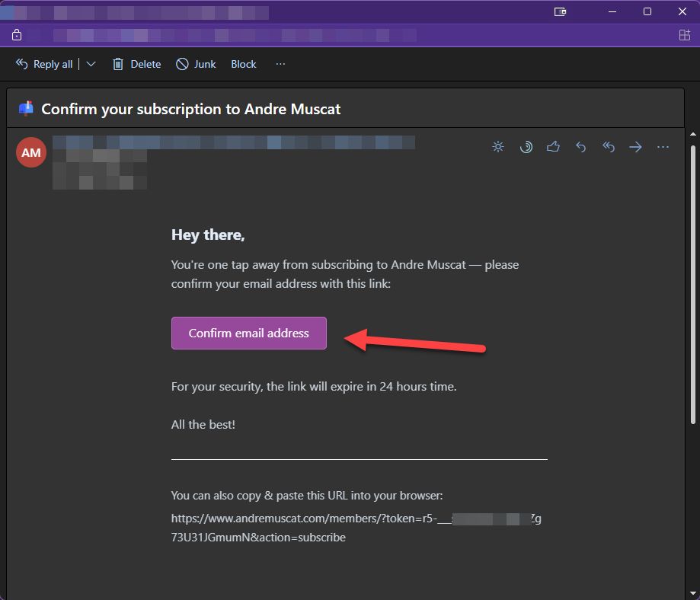Minimize the message window
The width and height of the screenshot is (700, 600).
tap(612, 11)
